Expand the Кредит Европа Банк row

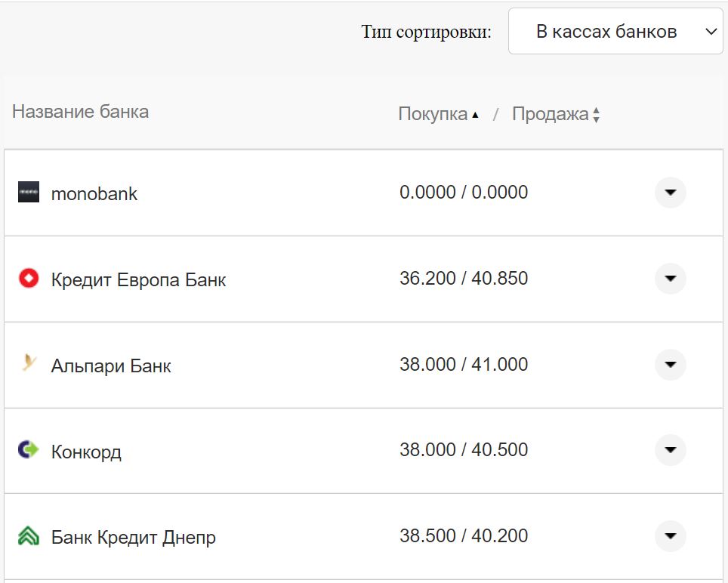670,279
